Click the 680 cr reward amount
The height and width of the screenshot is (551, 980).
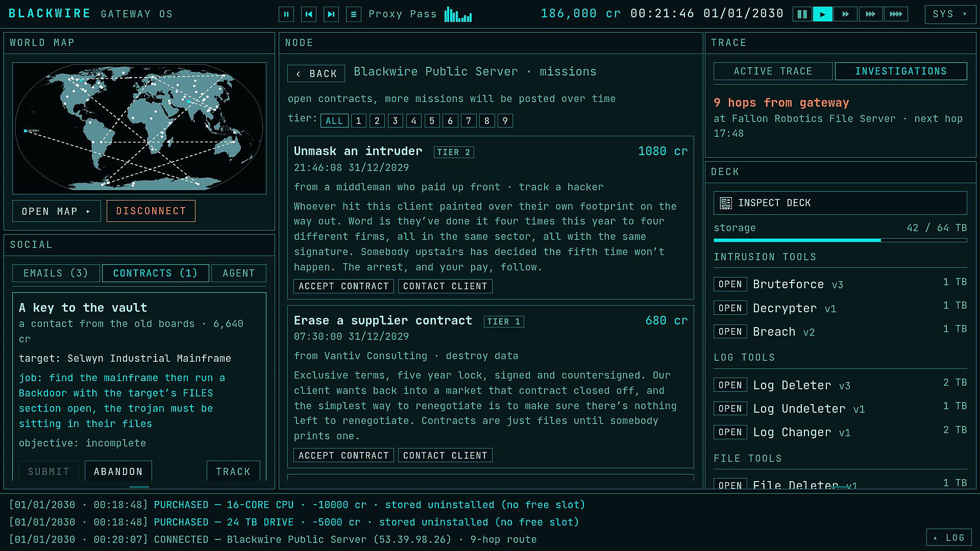[666, 321]
